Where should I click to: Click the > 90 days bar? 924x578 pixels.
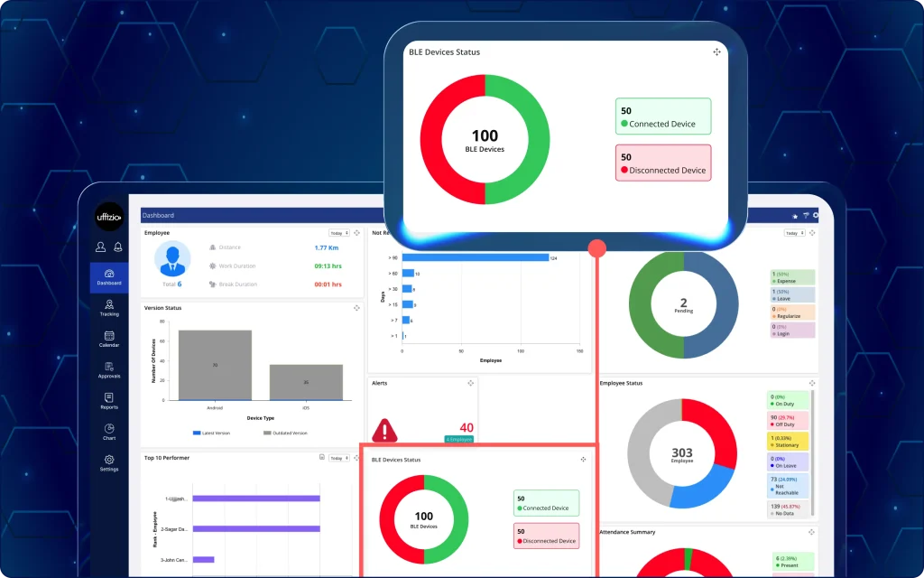(x=476, y=257)
